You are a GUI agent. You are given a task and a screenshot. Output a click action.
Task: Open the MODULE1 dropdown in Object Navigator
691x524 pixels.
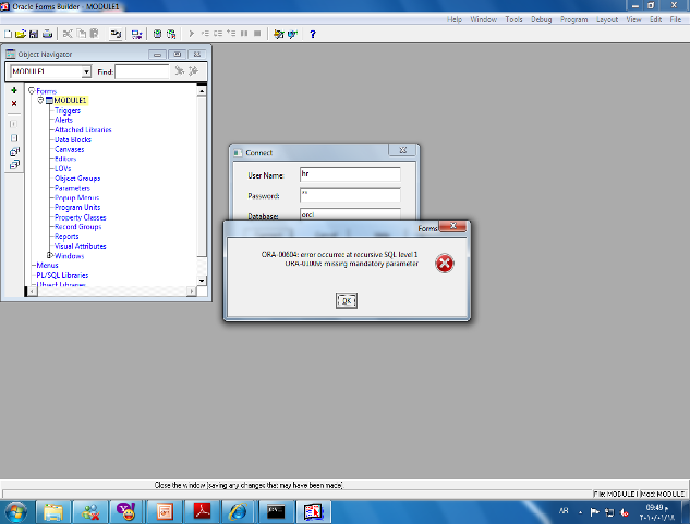click(86, 72)
